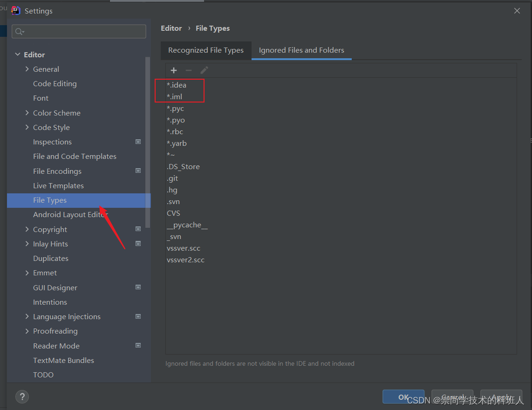Expand the Language Injections node arrow

point(27,316)
